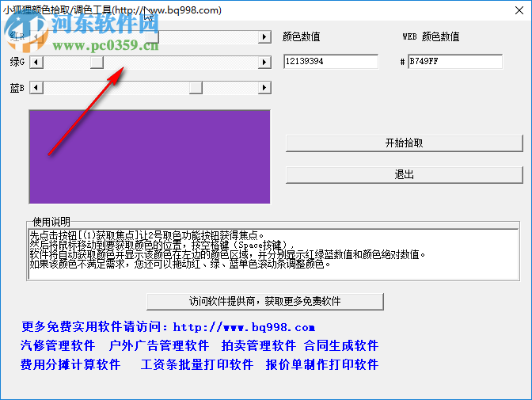Click the WEB color value field B749FF
532x400 pixels.
point(455,62)
